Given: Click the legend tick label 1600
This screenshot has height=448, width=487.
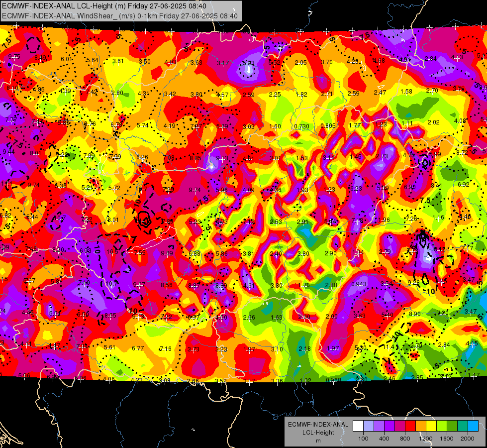Looking at the screenshot, I should click(447, 439).
